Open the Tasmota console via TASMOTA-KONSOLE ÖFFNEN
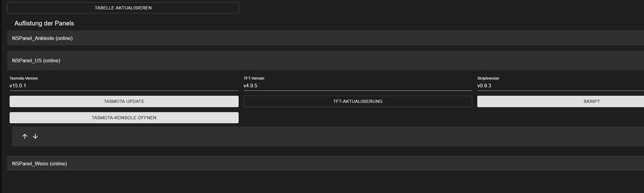This screenshot has height=193, width=644. coord(124,117)
